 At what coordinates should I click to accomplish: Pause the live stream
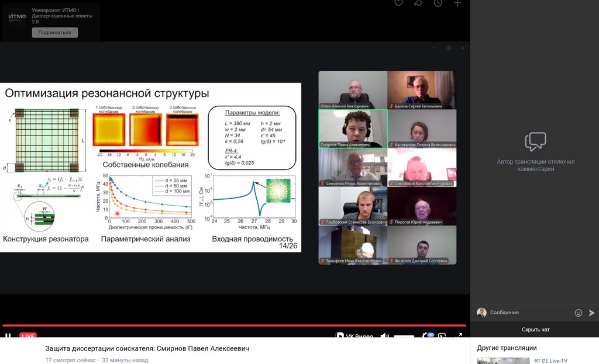pyautogui.click(x=8, y=336)
